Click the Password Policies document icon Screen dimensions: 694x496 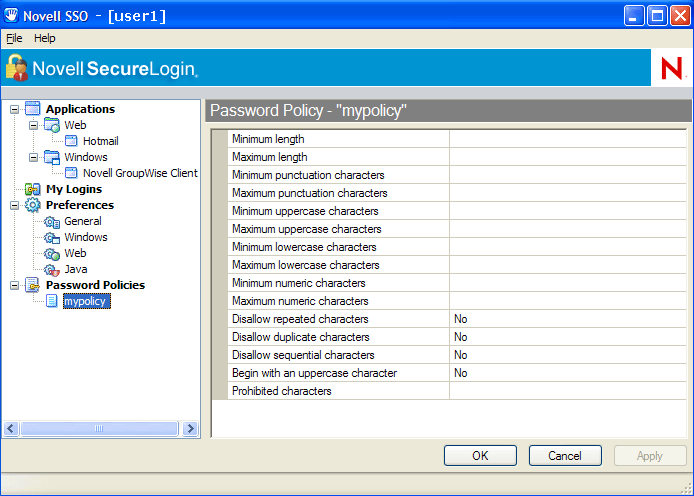[33, 285]
